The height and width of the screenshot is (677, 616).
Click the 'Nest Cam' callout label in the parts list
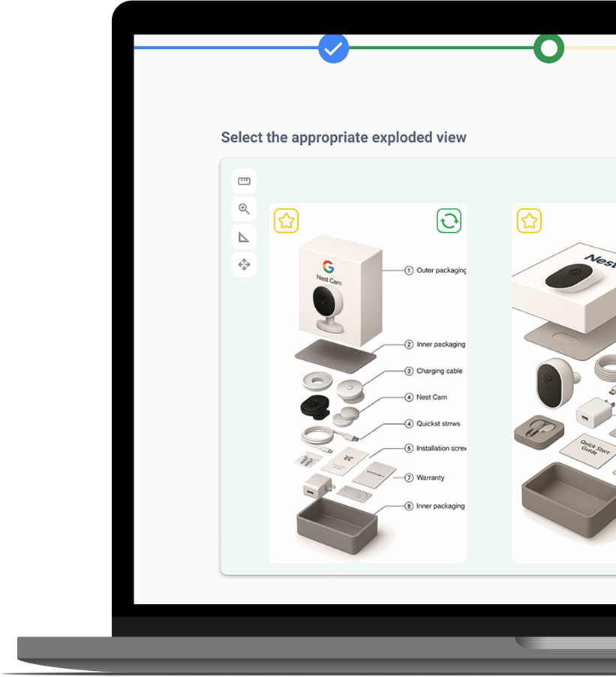tap(431, 397)
